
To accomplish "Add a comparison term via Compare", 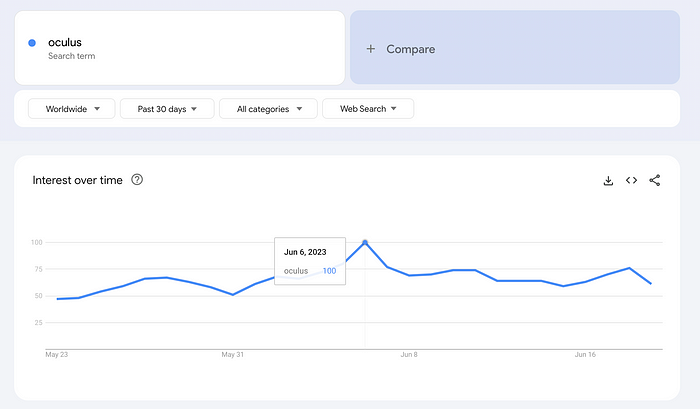I will (515, 47).
